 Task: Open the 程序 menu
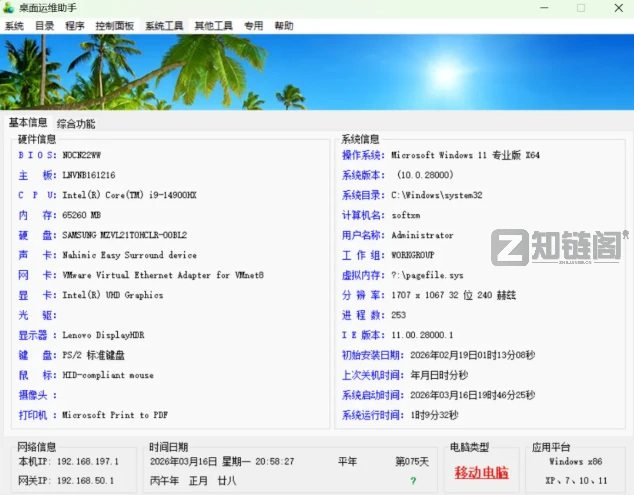(x=75, y=26)
